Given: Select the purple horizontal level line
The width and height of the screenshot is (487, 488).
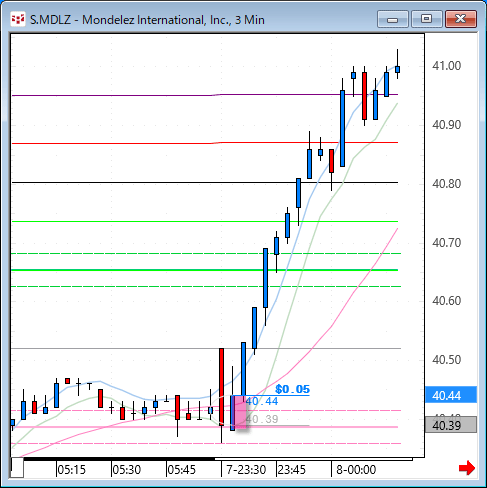Looking at the screenshot, I should coord(205,95).
